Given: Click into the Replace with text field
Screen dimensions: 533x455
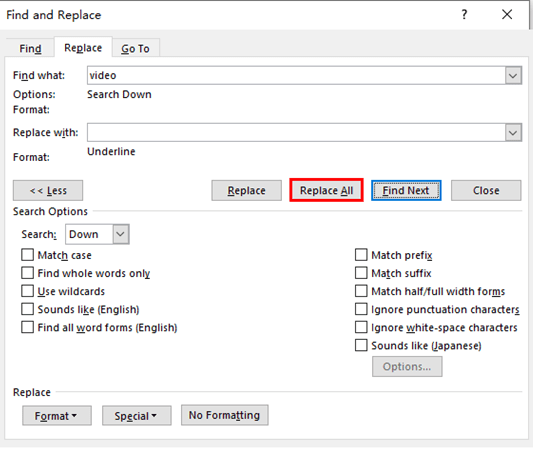Looking at the screenshot, I should click(296, 133).
